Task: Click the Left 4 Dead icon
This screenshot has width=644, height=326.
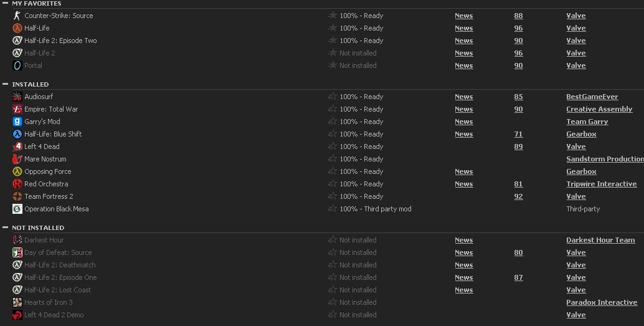Action: [17, 146]
